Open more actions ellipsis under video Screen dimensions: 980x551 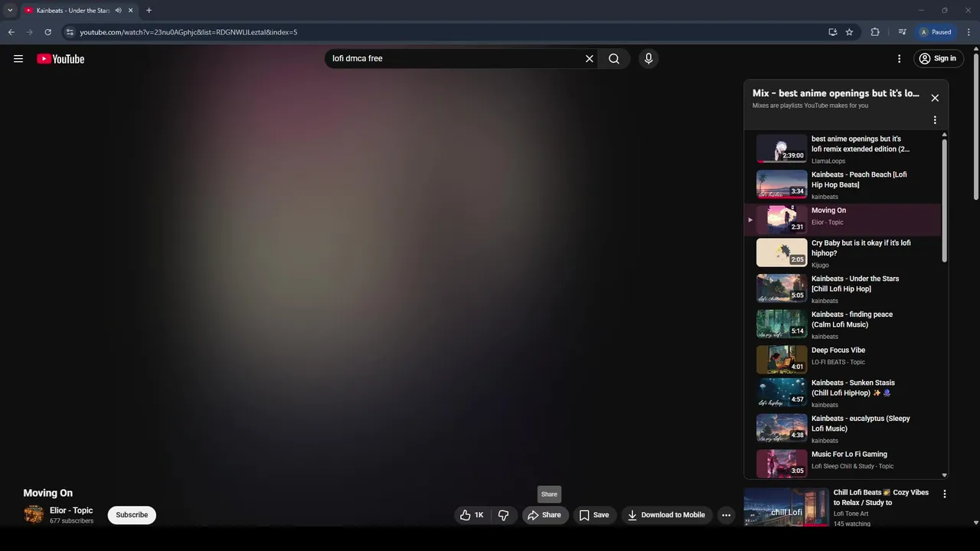(x=727, y=515)
